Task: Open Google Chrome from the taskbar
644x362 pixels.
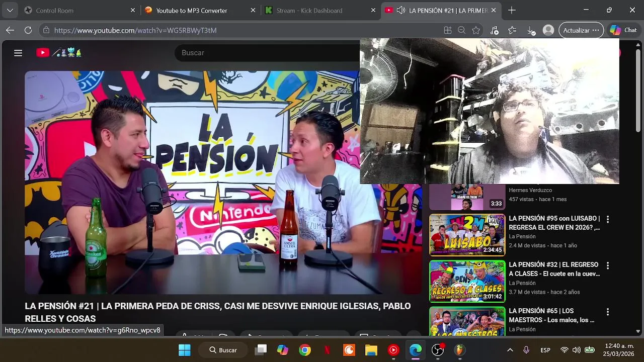Action: coord(305,350)
